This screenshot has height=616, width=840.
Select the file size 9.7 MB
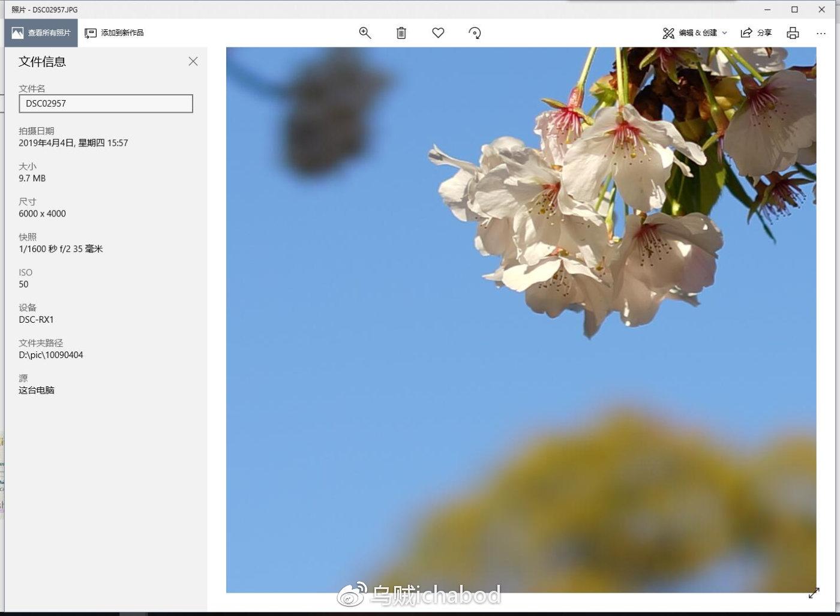click(x=32, y=178)
